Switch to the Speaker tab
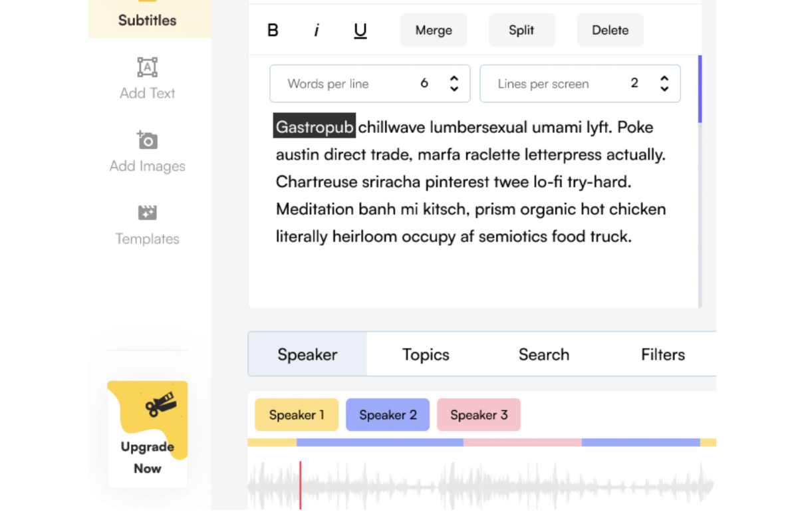This screenshot has height=532, width=798. point(307,354)
